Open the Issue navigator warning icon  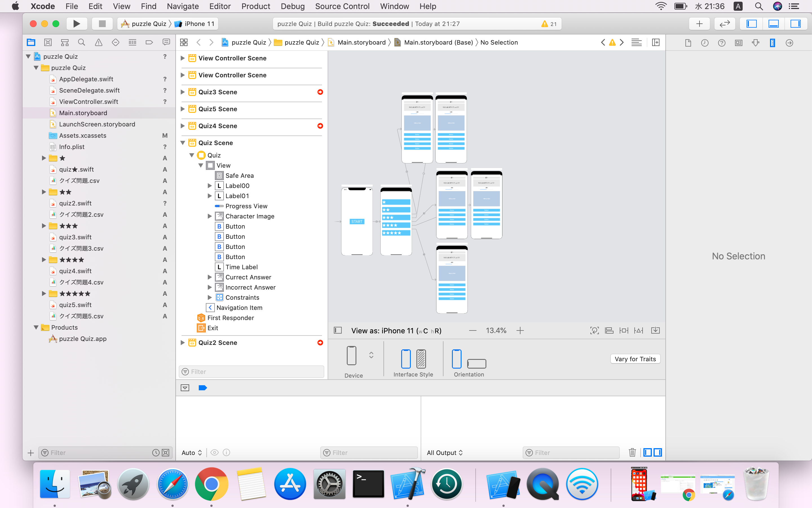pos(99,42)
